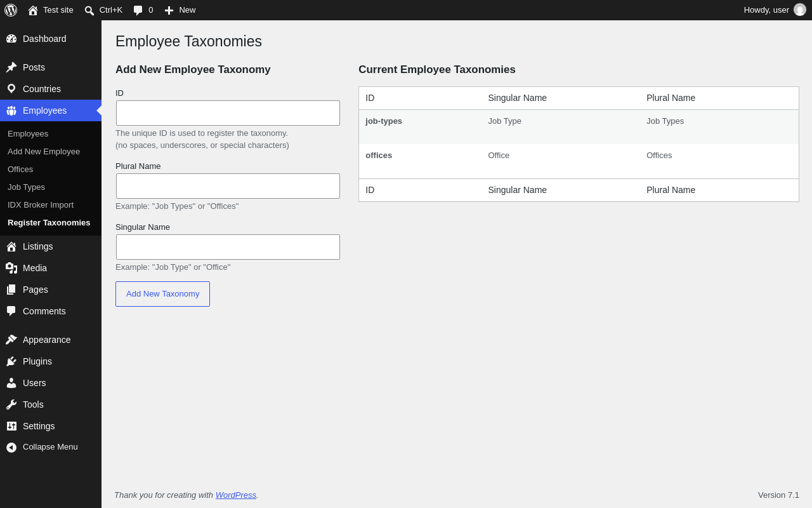Screen dimensions: 812x508
Task: Click the Add New Taxonomy button
Action: [162, 294]
